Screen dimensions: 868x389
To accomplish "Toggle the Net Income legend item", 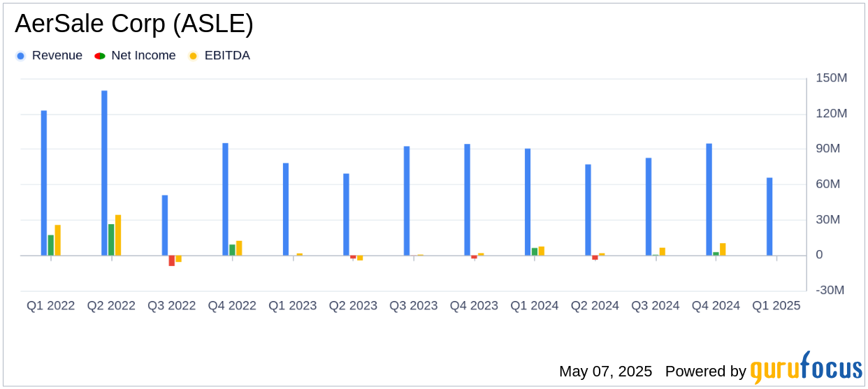I will [135, 55].
